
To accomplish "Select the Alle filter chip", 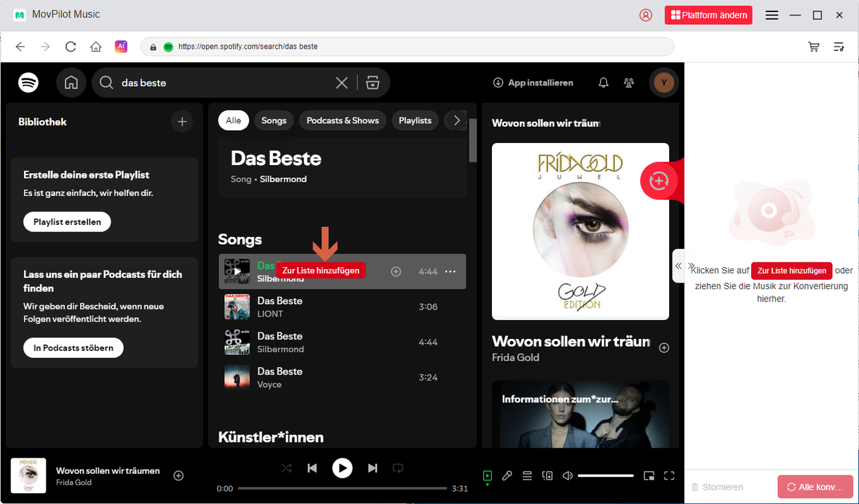I will tap(234, 120).
